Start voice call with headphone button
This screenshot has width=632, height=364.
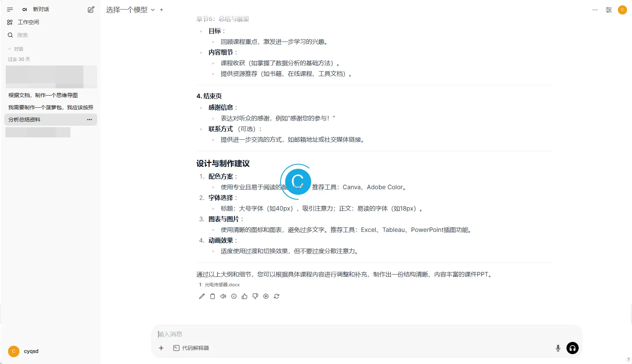coord(573,348)
